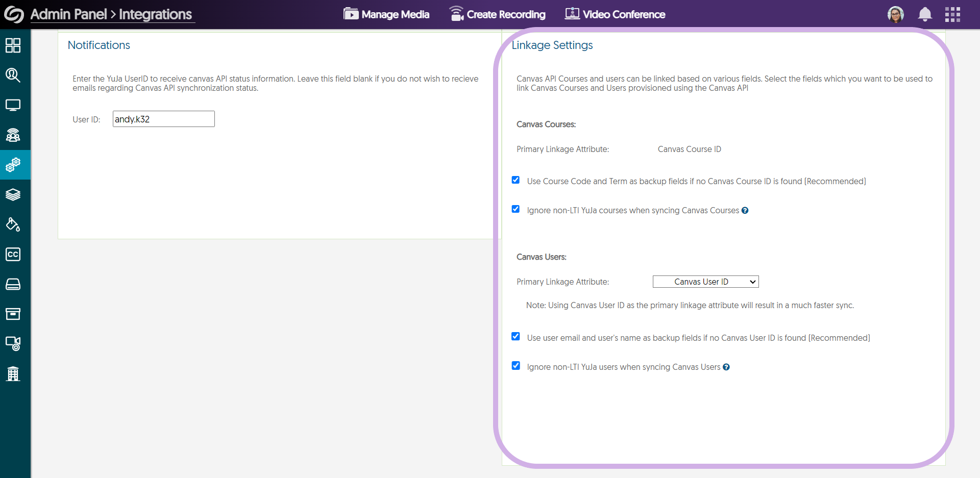The width and height of the screenshot is (980, 478).
Task: Click the YuJa logo icon
Action: pyautogui.click(x=14, y=14)
